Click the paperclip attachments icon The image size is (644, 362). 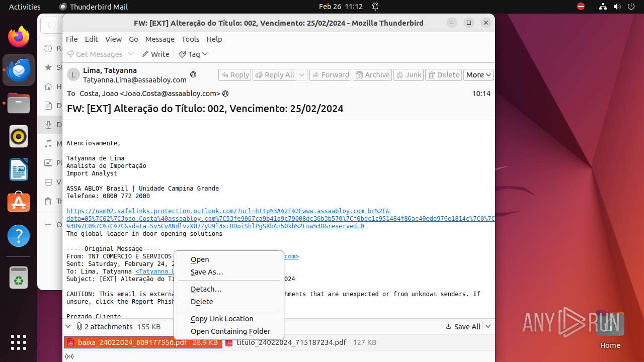79,327
